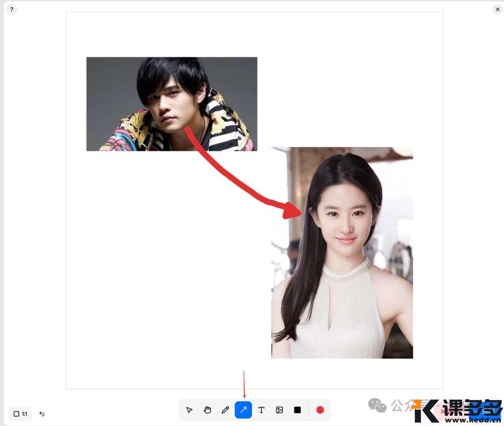Select the pointer selection tool
The image size is (504, 426).
pos(189,410)
